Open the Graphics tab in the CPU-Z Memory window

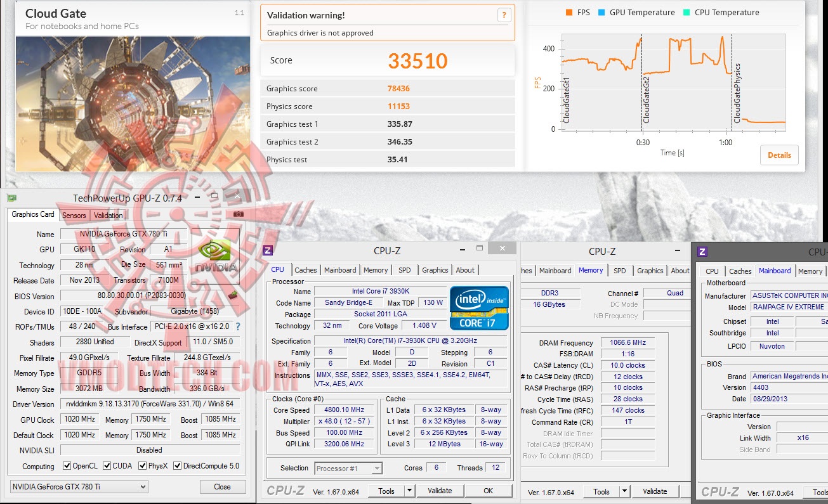coord(650,271)
